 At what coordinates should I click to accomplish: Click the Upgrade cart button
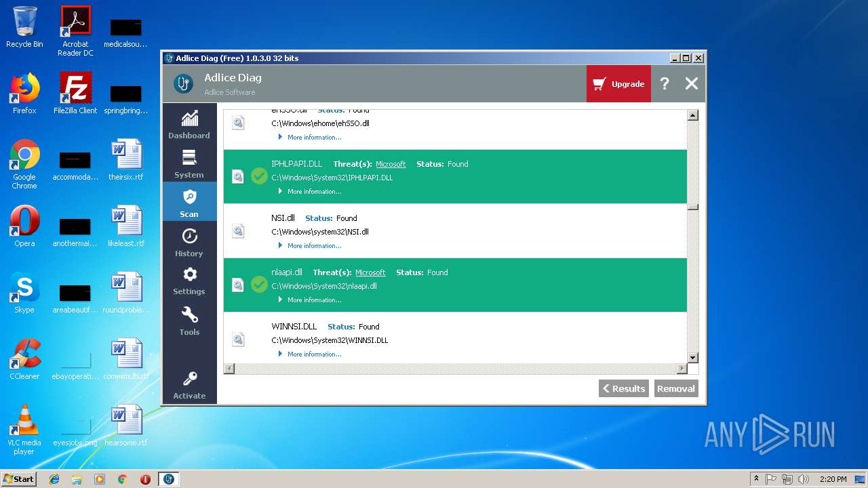618,84
